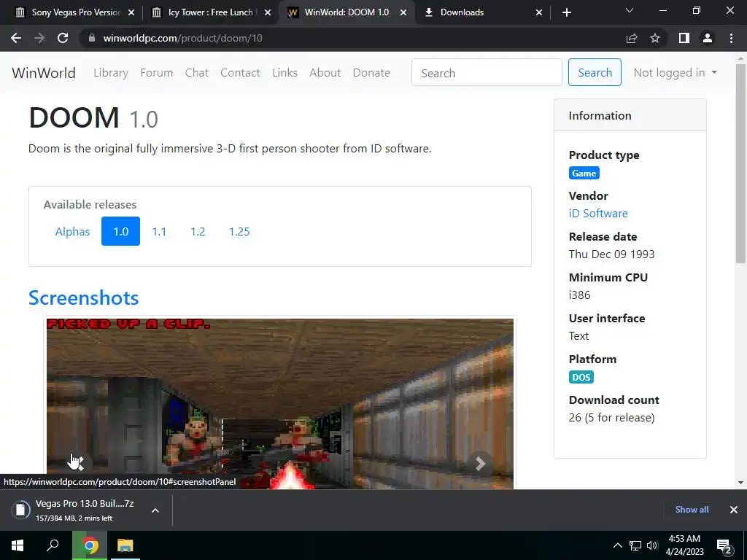Open the Contact menu item
The height and width of the screenshot is (560, 747).
(240, 73)
